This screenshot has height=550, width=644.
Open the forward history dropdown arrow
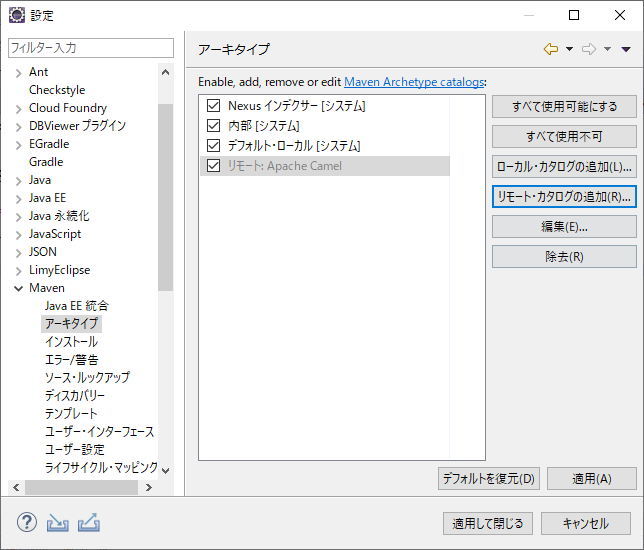(x=607, y=49)
